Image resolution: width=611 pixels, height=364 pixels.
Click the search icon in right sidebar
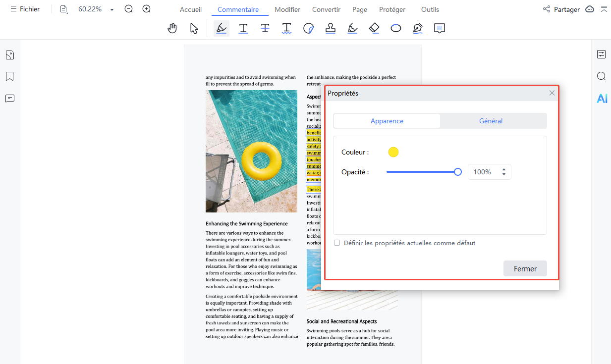pyautogui.click(x=601, y=76)
